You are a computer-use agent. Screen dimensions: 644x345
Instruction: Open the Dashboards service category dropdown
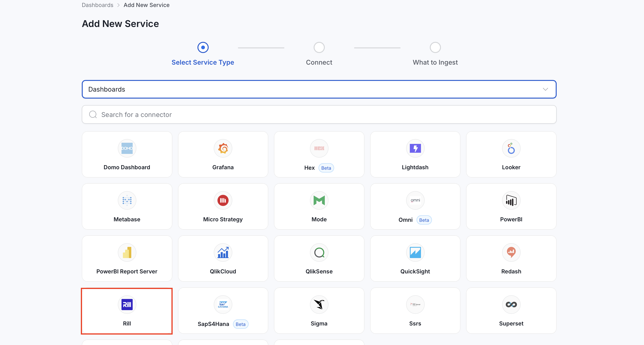(x=319, y=89)
